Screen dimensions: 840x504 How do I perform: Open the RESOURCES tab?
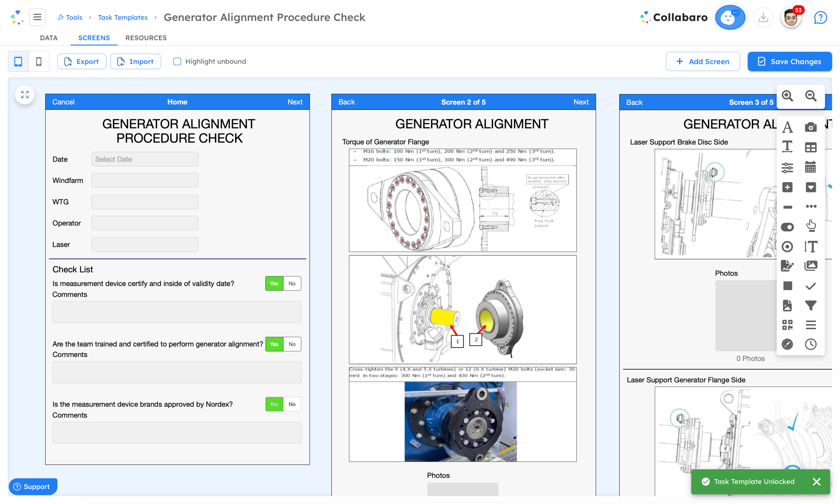[146, 38]
